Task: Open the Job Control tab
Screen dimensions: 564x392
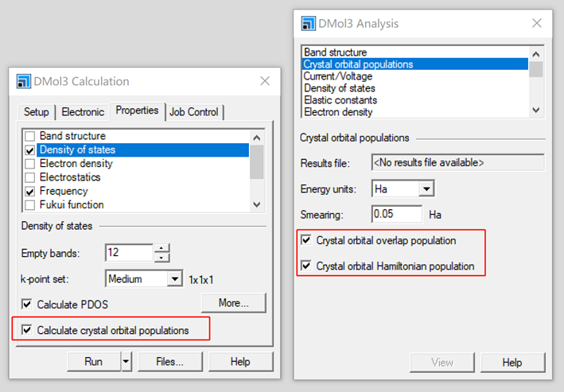Action: 195,112
